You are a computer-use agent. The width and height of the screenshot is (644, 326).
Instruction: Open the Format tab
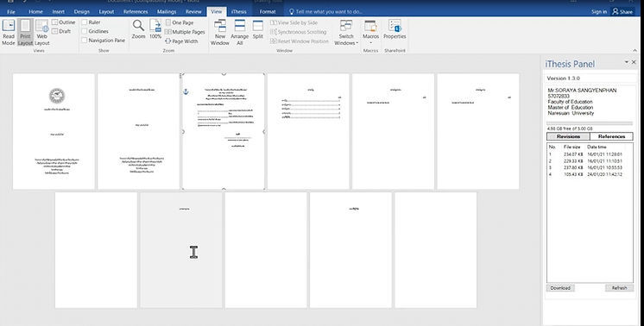[268, 11]
